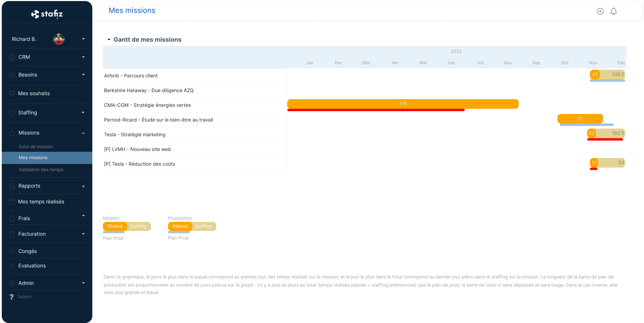Click the Frais star icon
The height and width of the screenshot is (323, 644).
point(12,218)
